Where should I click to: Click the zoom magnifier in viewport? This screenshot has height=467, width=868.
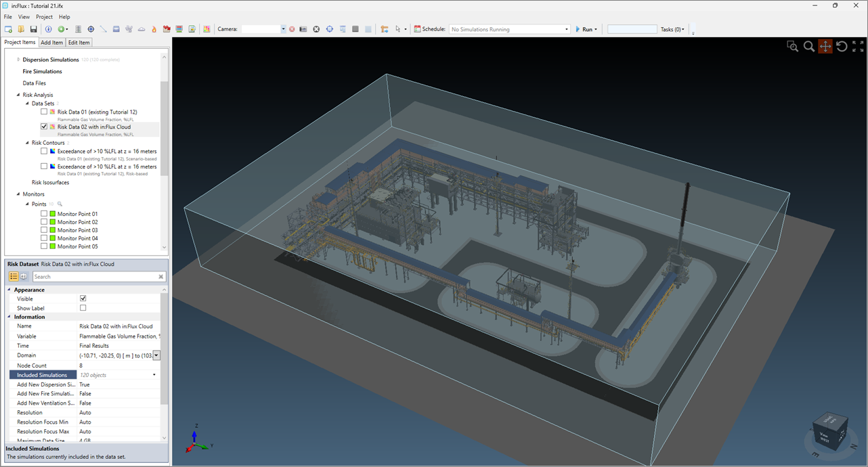808,46
